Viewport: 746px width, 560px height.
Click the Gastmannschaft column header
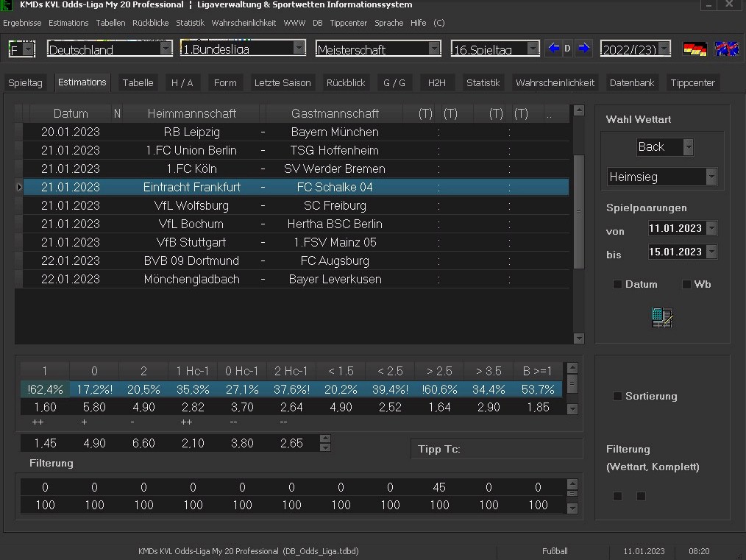[x=335, y=114]
